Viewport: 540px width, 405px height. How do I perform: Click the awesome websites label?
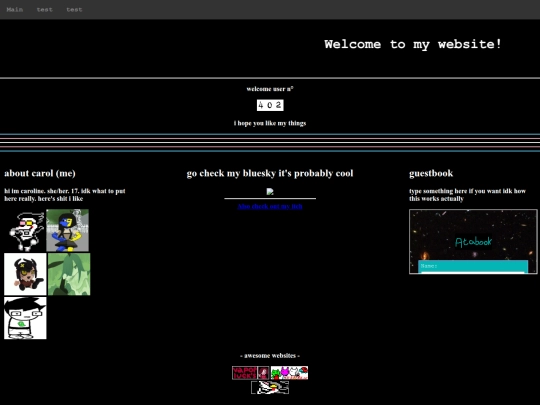(x=270, y=355)
